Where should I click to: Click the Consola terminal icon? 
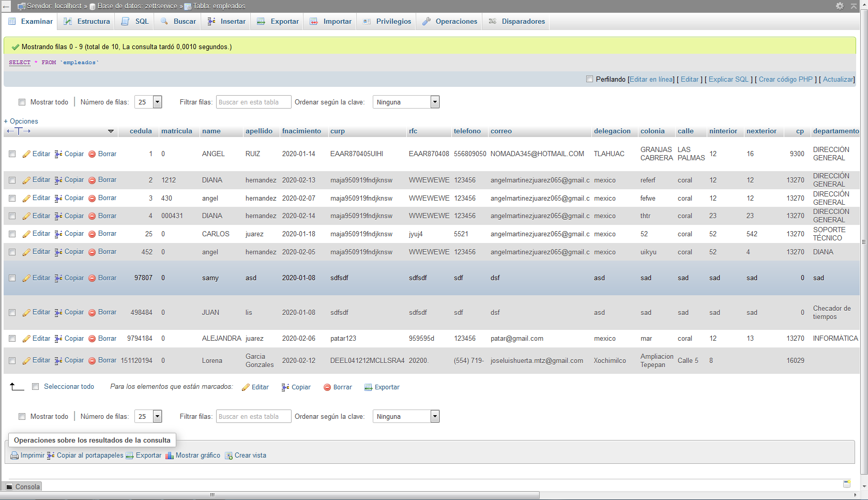coord(9,487)
